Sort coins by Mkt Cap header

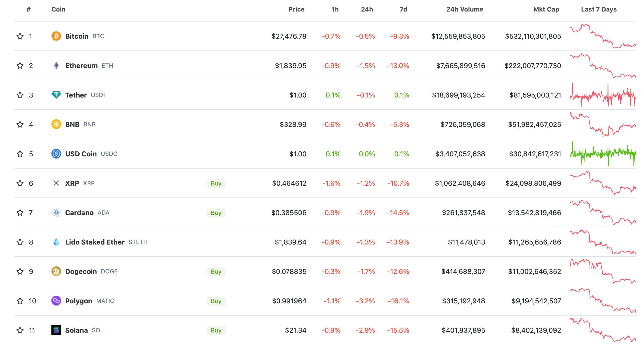click(x=546, y=9)
